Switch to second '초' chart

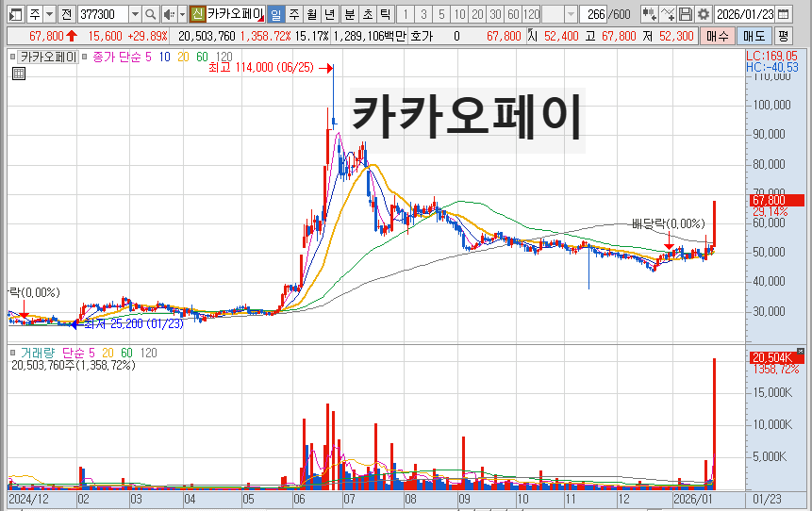[368, 14]
